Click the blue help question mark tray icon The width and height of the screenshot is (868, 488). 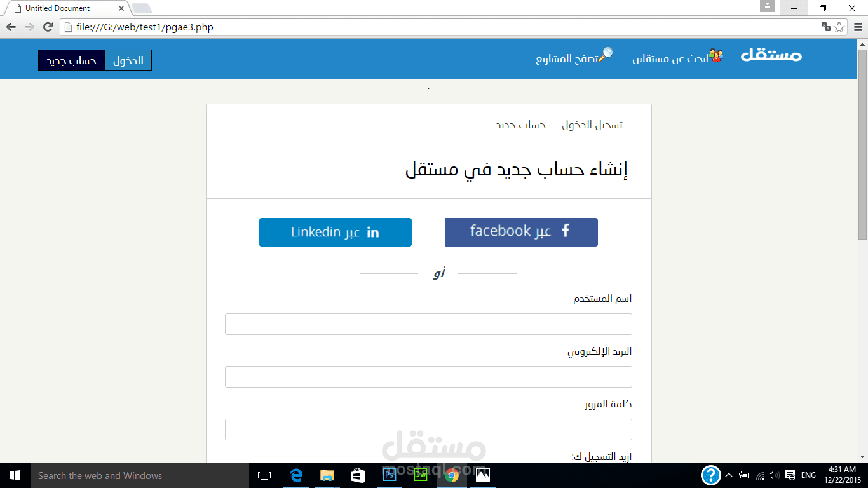[710, 475]
